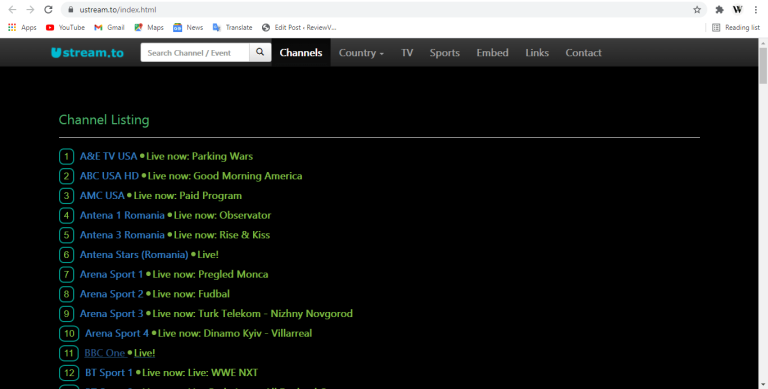
Task: Click 'Live now: Good Morning America' text
Action: click(x=225, y=176)
